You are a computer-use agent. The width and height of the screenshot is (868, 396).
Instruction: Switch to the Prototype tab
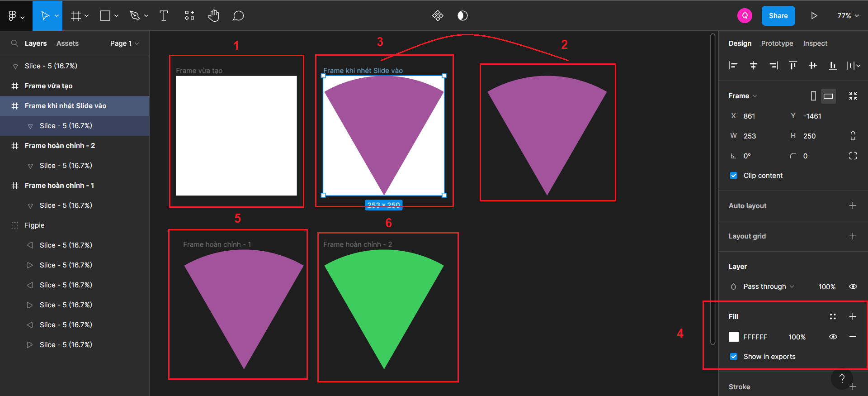tap(777, 43)
